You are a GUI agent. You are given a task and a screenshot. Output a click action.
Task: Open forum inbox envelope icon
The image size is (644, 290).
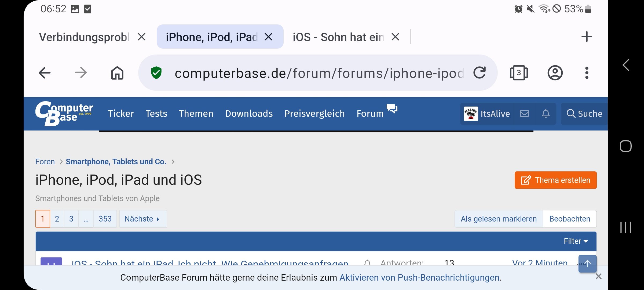click(x=524, y=114)
